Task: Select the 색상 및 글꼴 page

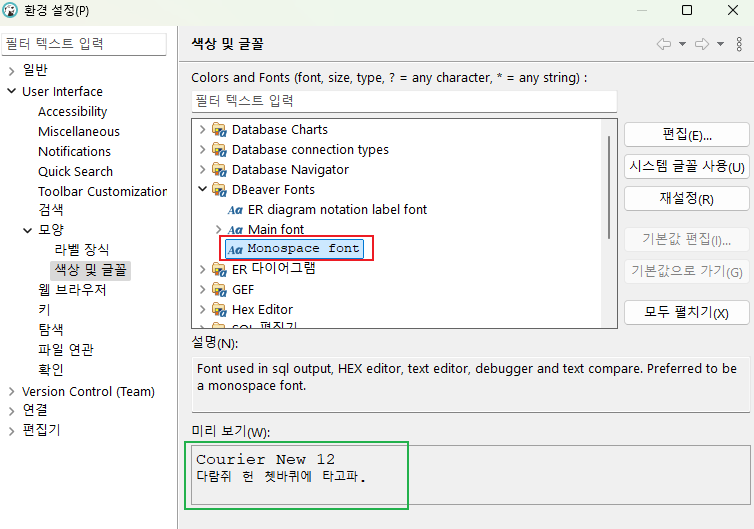Action: (90, 270)
